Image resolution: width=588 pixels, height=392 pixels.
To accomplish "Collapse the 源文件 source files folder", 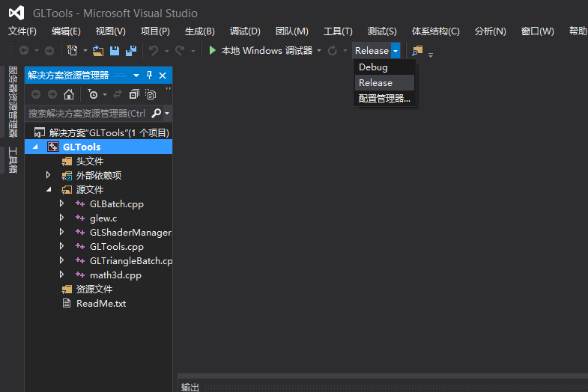I will click(48, 190).
